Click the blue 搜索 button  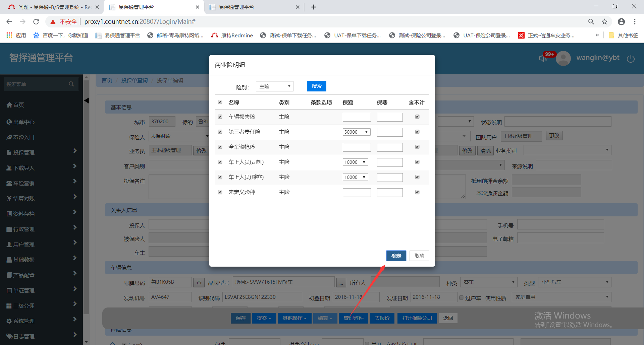(316, 86)
